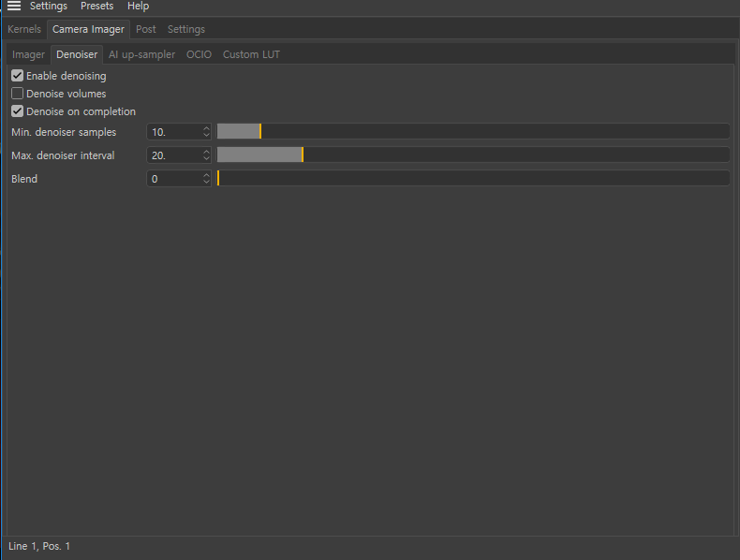Image resolution: width=740 pixels, height=560 pixels.
Task: Increase Blend value with up arrow
Action: (x=206, y=175)
